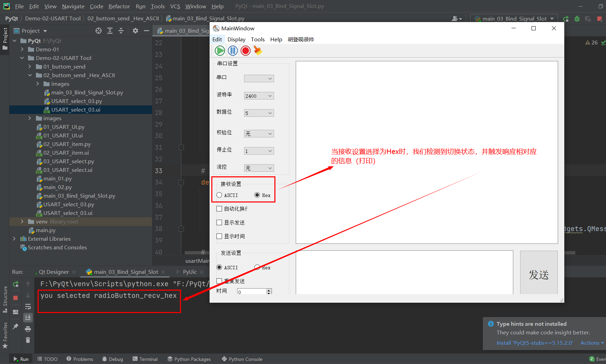The image size is (606, 364).
Task: Open the Python Packages tool window
Action: click(x=189, y=359)
